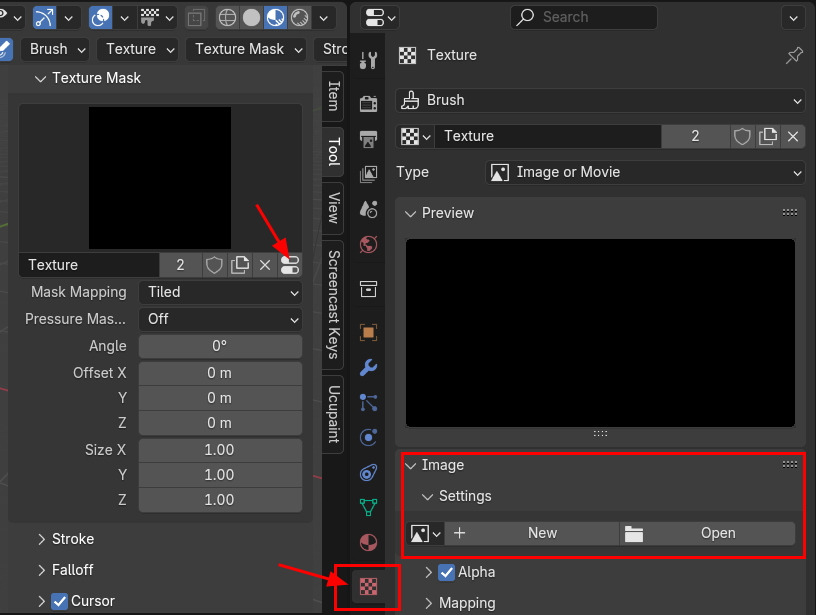Expand the Falloff panel
This screenshot has height=615, width=816.
(x=41, y=570)
